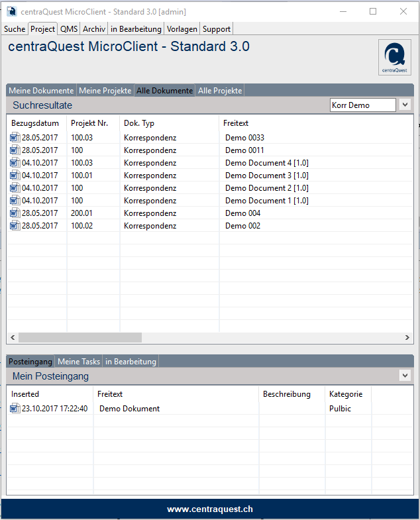Click '23.10.2017 17:22:40' timestamp
420x520 pixels.
point(55,408)
